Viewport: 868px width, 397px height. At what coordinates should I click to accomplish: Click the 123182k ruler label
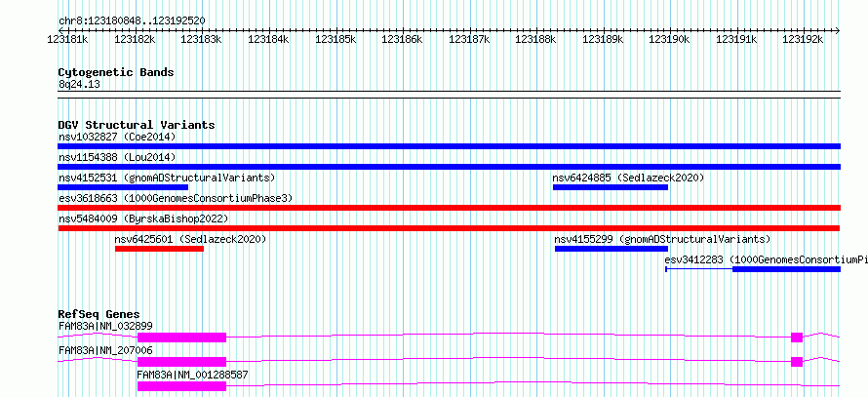(x=135, y=39)
